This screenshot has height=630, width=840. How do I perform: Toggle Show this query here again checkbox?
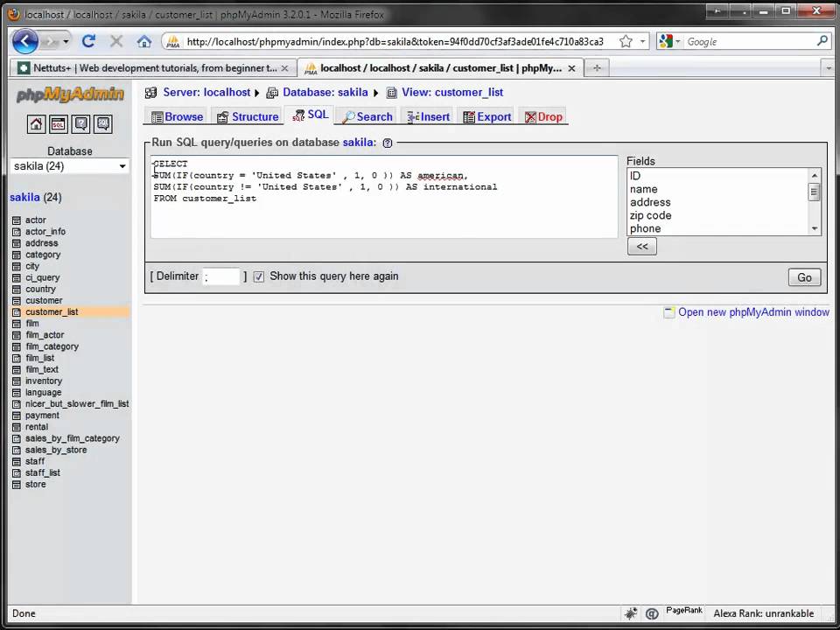click(x=259, y=277)
